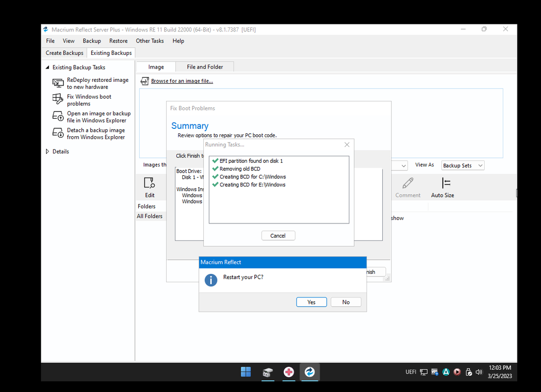Click Yes to restart the PC
Viewport: 541px width, 392px height.
coord(312,302)
